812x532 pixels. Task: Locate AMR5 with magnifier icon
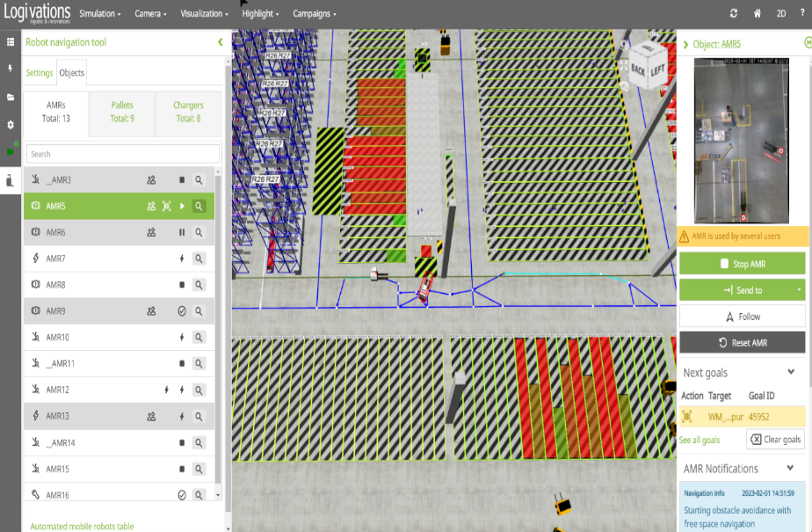point(199,206)
